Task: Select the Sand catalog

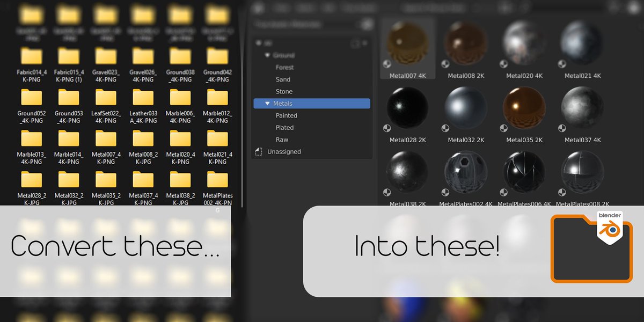Action: click(283, 79)
